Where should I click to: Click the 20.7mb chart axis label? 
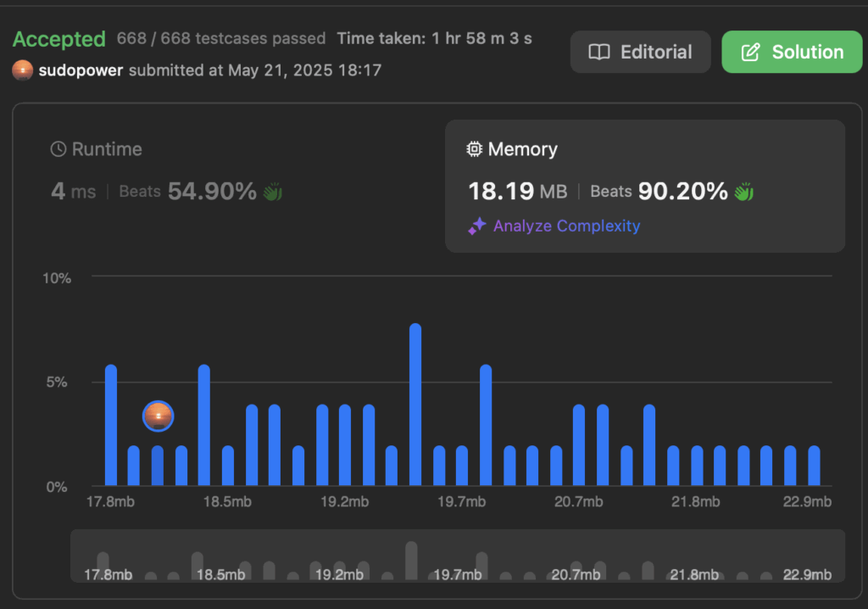coord(578,501)
